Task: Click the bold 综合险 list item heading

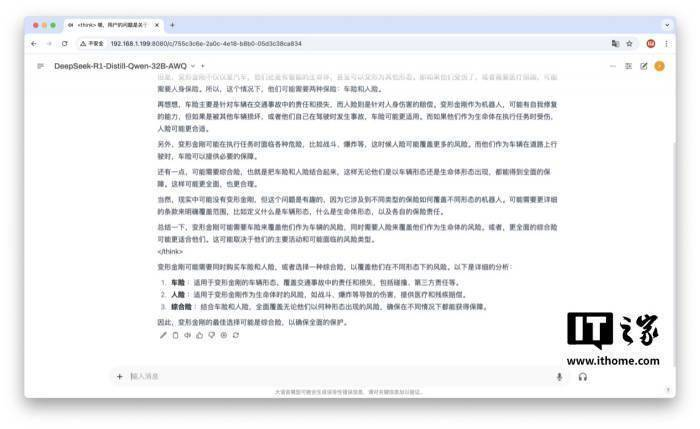Action: (x=181, y=307)
